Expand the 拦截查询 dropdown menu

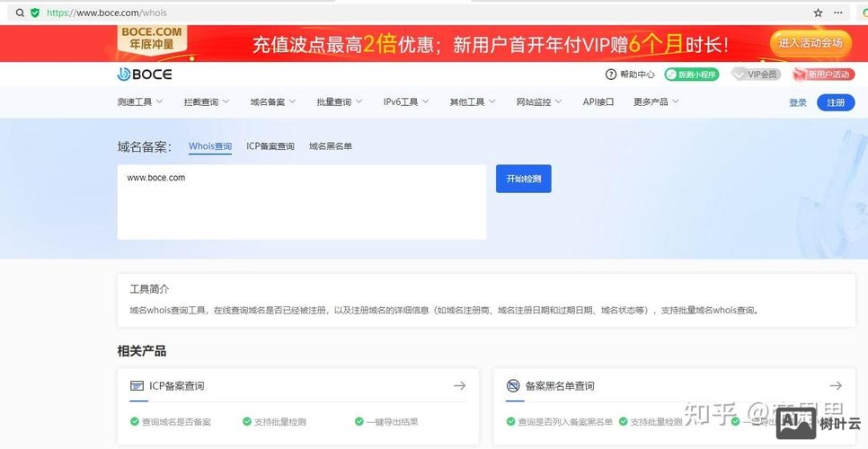click(x=207, y=101)
